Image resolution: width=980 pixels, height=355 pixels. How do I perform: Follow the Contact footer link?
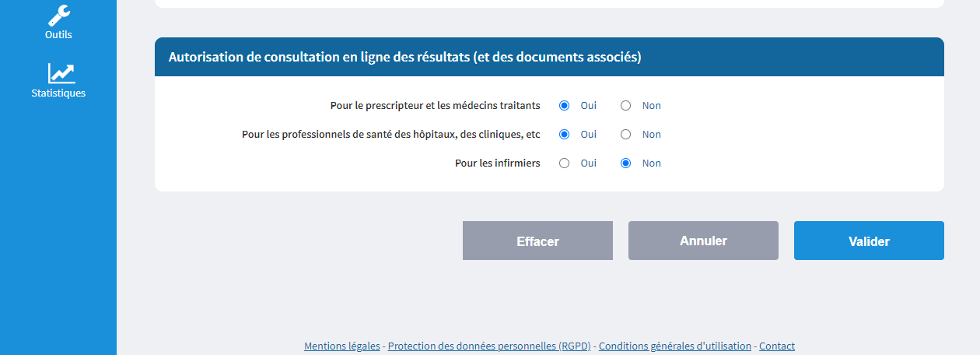click(x=777, y=346)
